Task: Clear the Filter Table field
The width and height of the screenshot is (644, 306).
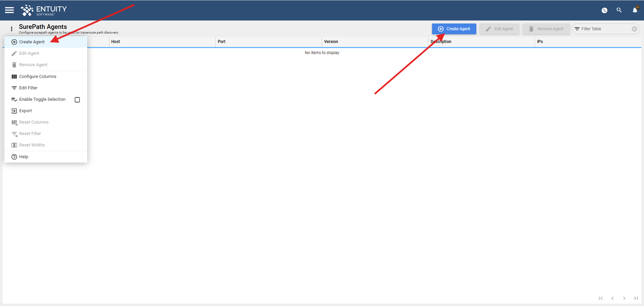Action: tap(634, 29)
